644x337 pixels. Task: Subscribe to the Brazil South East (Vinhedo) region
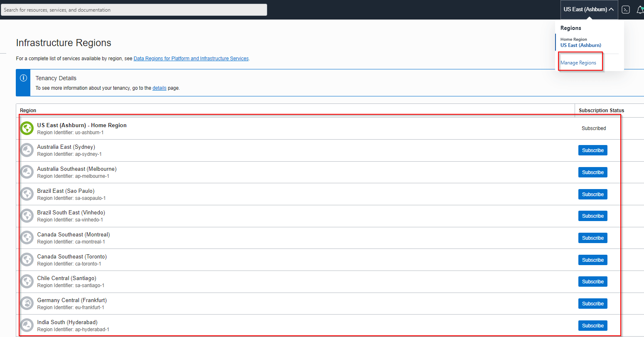[x=592, y=216]
